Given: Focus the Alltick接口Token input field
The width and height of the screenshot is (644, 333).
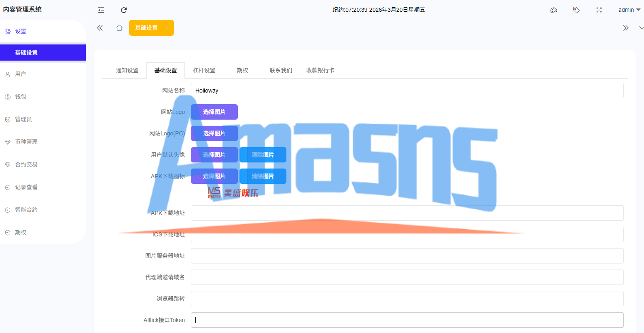Looking at the screenshot, I should tap(407, 320).
